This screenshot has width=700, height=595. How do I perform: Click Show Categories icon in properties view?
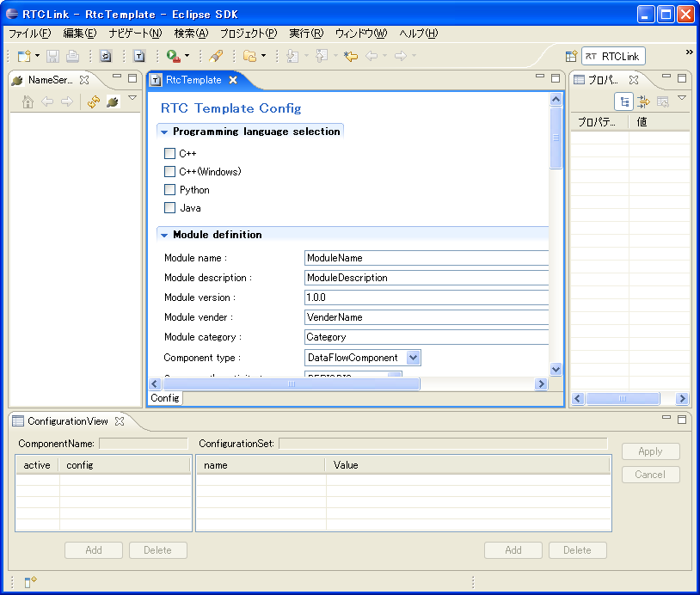[624, 101]
